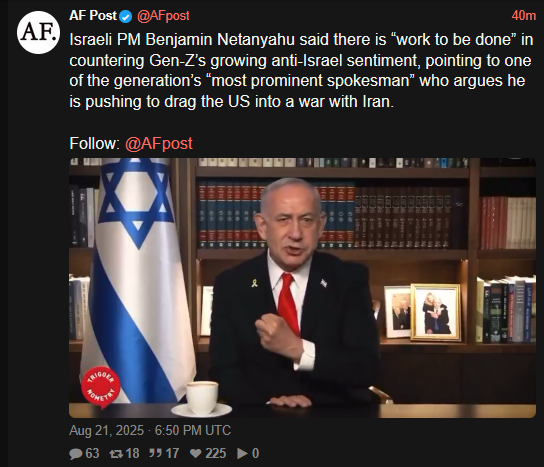This screenshot has height=467, width=544.
Task: Click the blue verified badge icon
Action: point(126,16)
